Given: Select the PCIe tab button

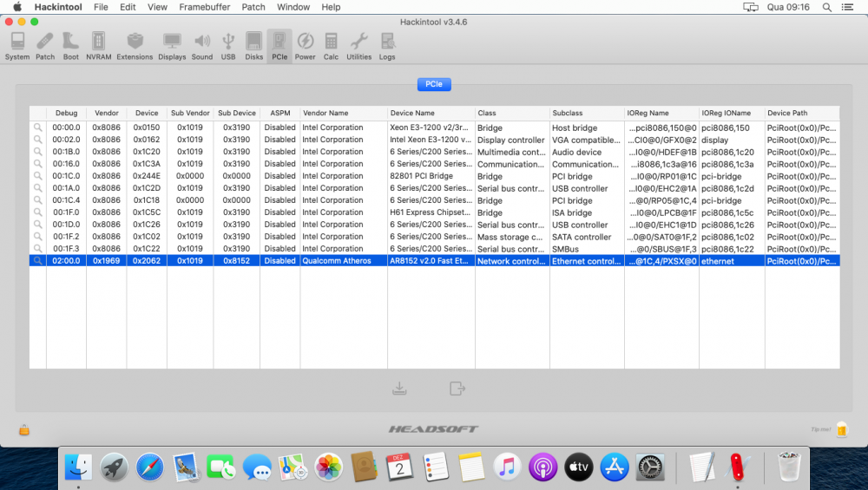Looking at the screenshot, I should pyautogui.click(x=434, y=84).
